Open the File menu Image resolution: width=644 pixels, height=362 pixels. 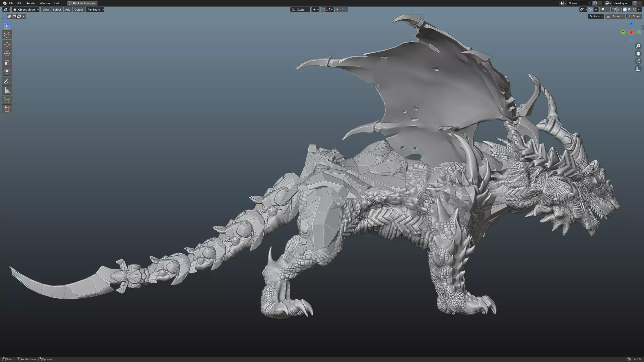pos(11,3)
